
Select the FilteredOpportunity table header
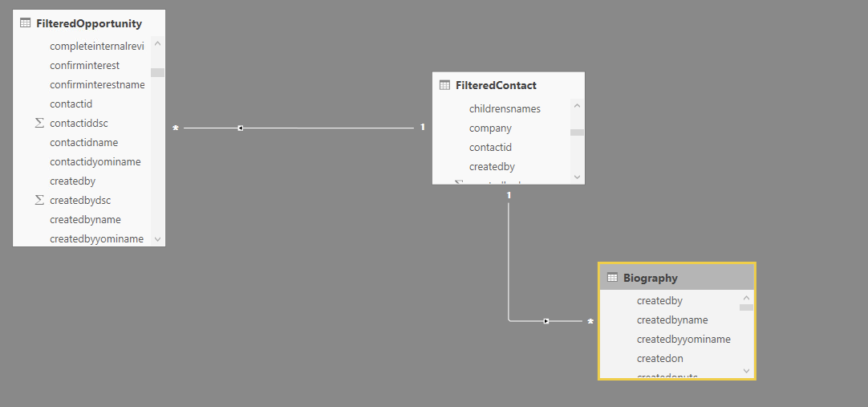point(89,23)
